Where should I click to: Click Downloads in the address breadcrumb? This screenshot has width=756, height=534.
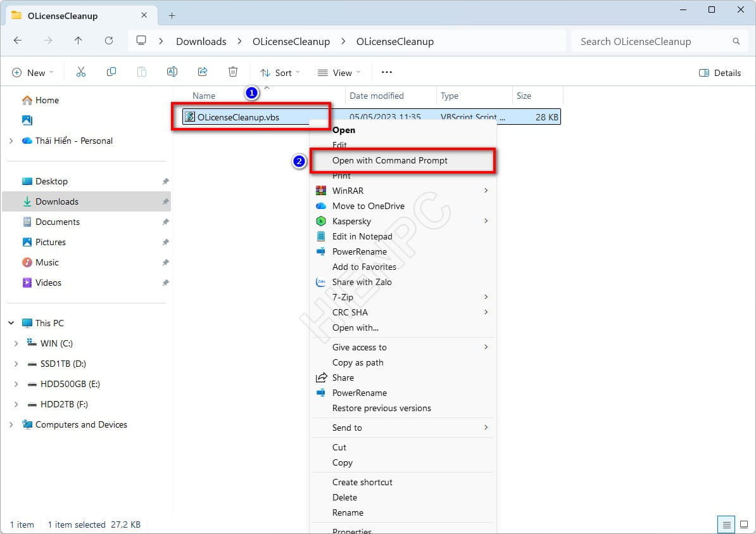tap(201, 41)
